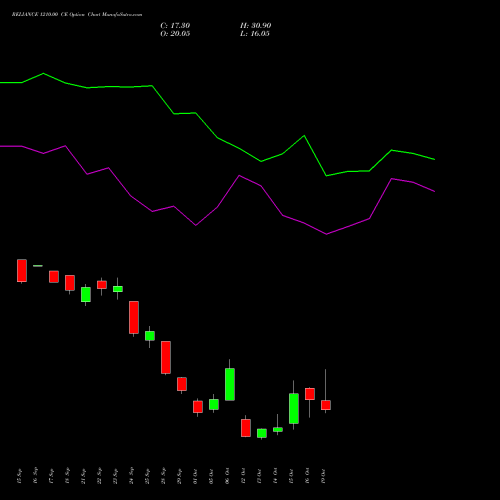Viewport: 500px width, 500px height.
Task: Click the first red candlestick for 15 Sep
Action: [x=22, y=271]
